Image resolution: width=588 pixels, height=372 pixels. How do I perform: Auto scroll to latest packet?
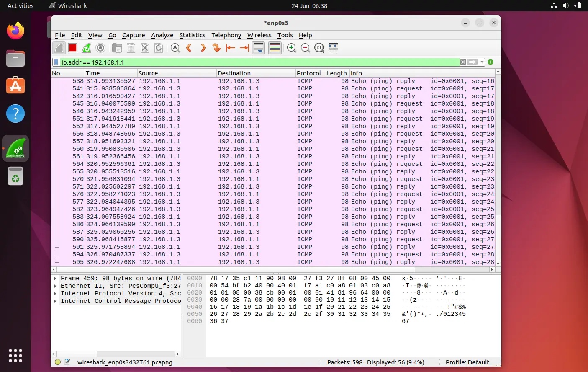point(258,48)
